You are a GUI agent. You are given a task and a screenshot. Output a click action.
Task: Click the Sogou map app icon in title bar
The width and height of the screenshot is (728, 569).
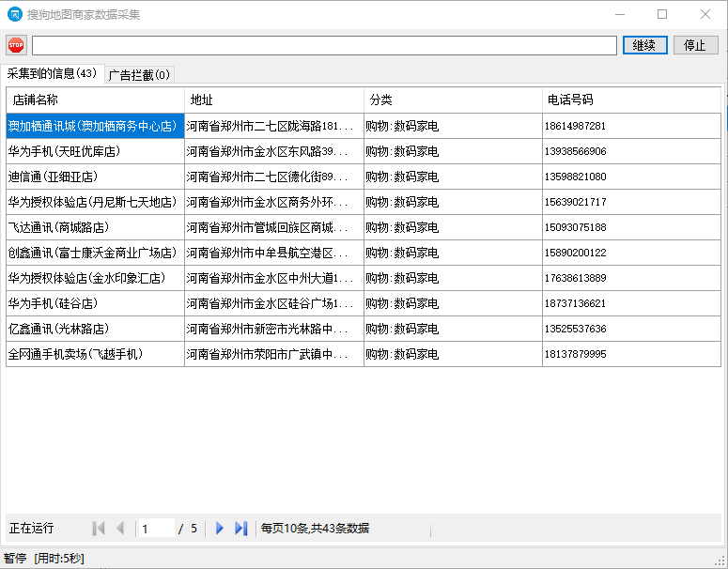[x=15, y=14]
